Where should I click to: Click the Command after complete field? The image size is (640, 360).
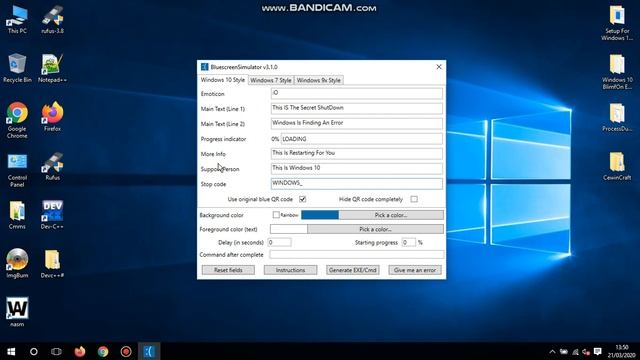[357, 255]
